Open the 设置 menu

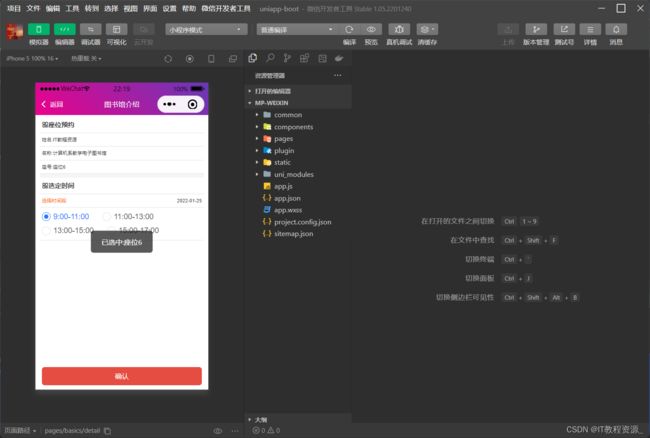(169, 8)
